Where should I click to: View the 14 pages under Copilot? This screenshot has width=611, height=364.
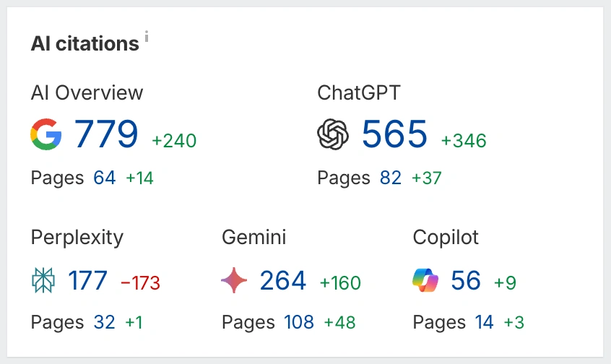[x=485, y=322]
